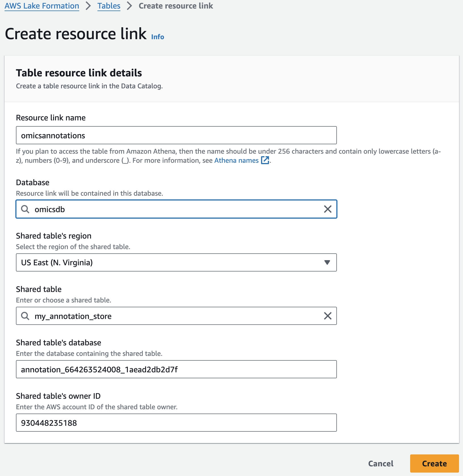Open the Info link next to title
The width and height of the screenshot is (463, 476).
tap(157, 37)
